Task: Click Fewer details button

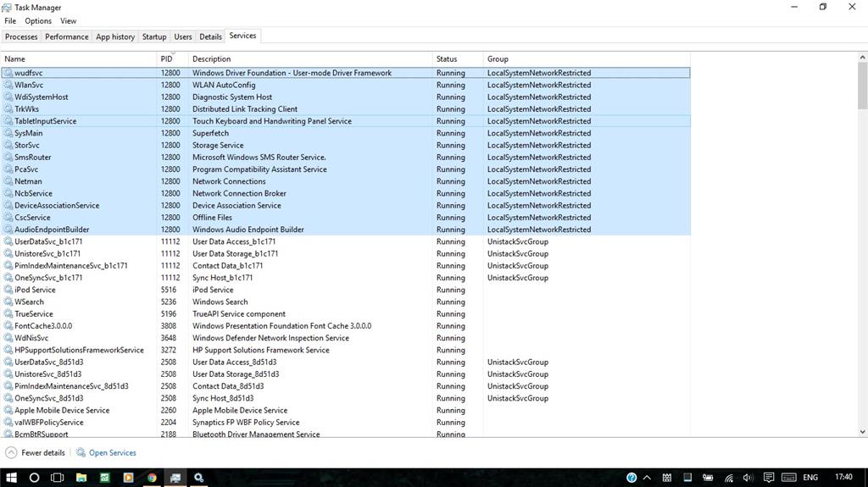Action: click(36, 452)
